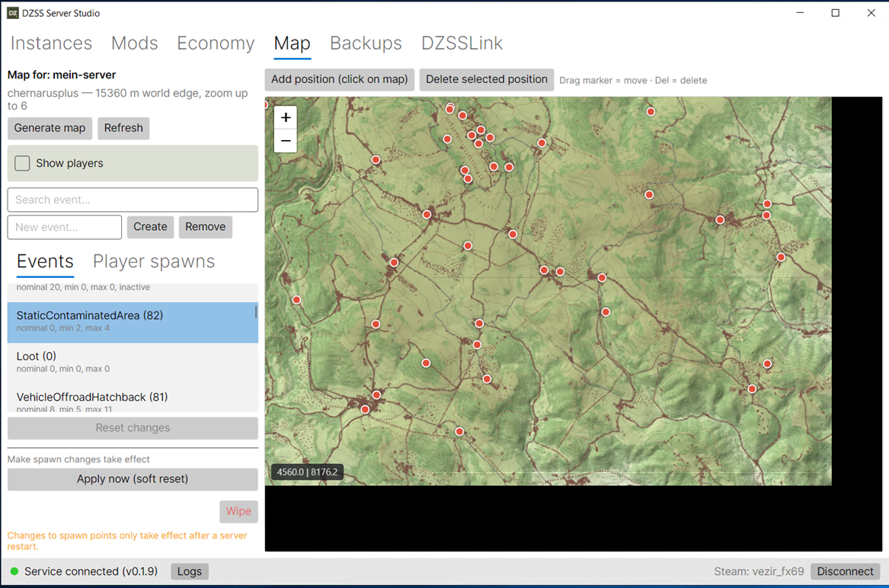Click the Create event button
The image size is (889, 588).
150,227
